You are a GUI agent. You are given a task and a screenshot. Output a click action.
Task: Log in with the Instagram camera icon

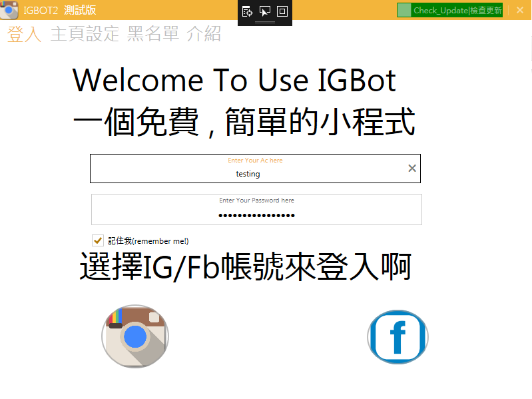[x=135, y=336]
